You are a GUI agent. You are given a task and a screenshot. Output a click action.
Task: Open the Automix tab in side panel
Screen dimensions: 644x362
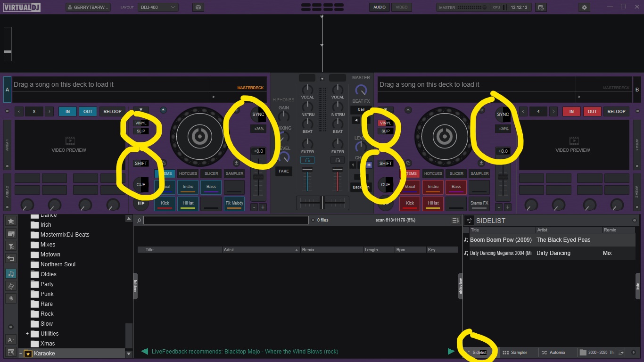pos(553,353)
